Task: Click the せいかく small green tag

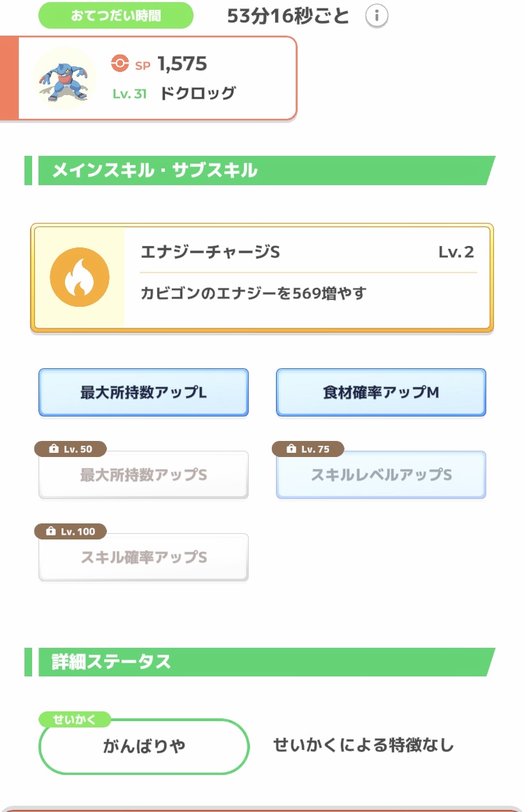Action: pyautogui.click(x=74, y=719)
